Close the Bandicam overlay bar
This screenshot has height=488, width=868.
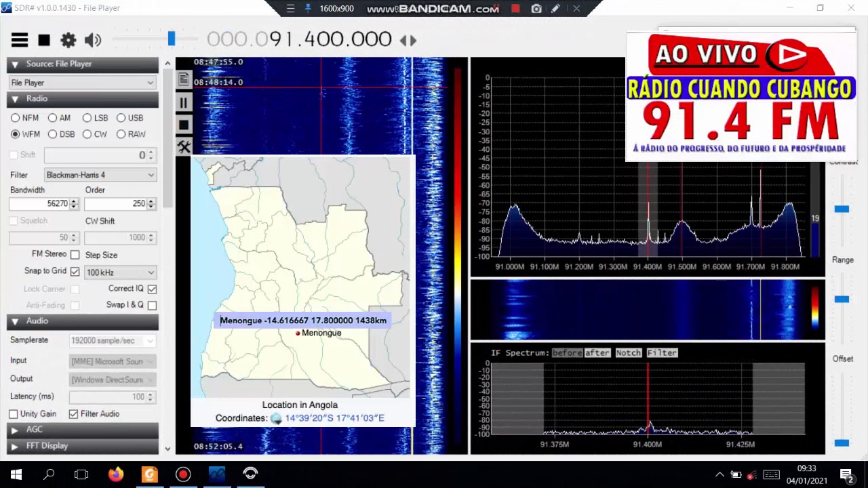click(576, 9)
